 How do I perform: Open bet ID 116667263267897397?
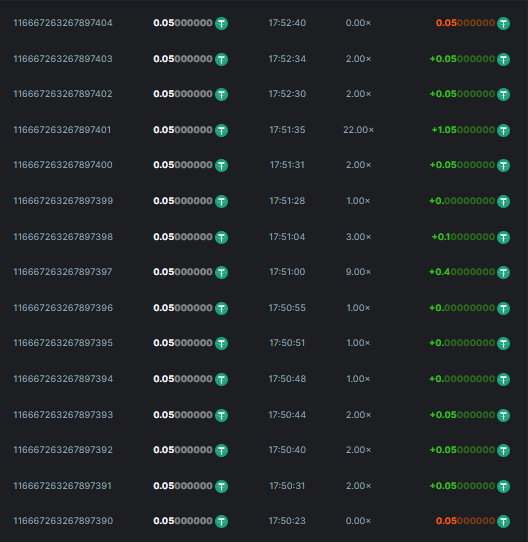point(63,272)
